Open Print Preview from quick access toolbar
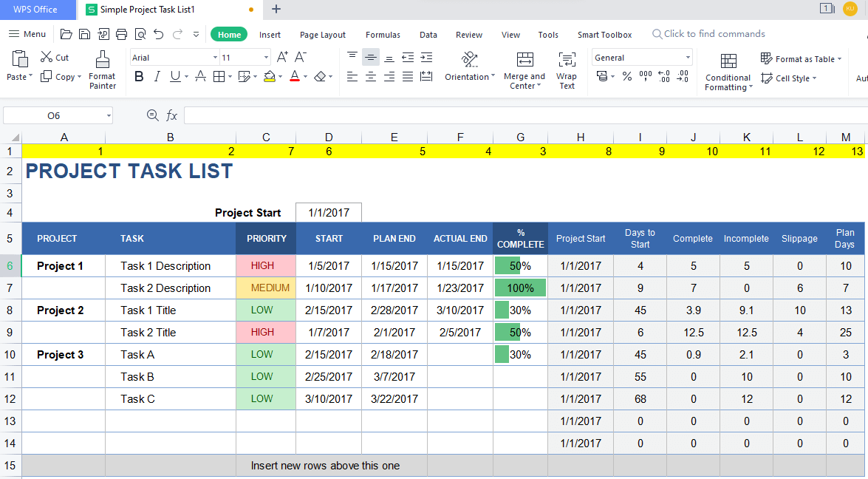 click(140, 34)
